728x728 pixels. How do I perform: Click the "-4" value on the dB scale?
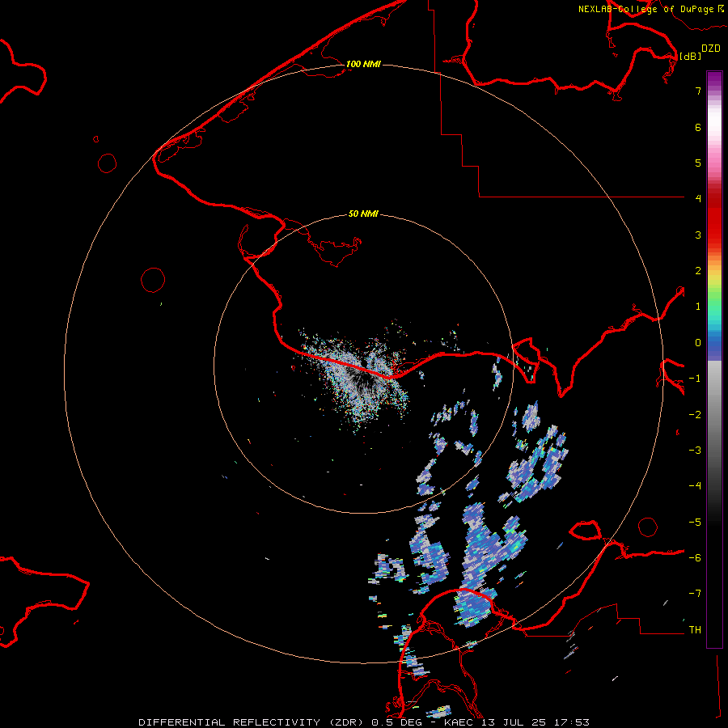pyautogui.click(x=695, y=486)
